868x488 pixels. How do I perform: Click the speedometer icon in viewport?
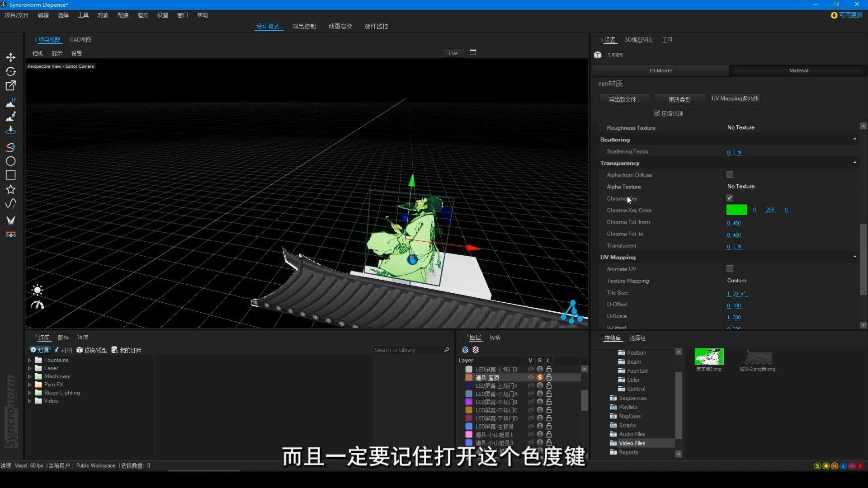(37, 305)
